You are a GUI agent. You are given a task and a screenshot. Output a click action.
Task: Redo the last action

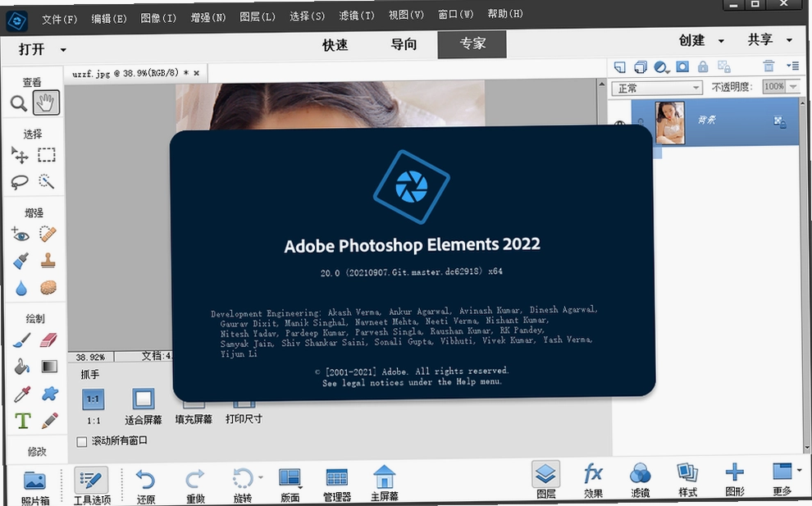coord(195,485)
